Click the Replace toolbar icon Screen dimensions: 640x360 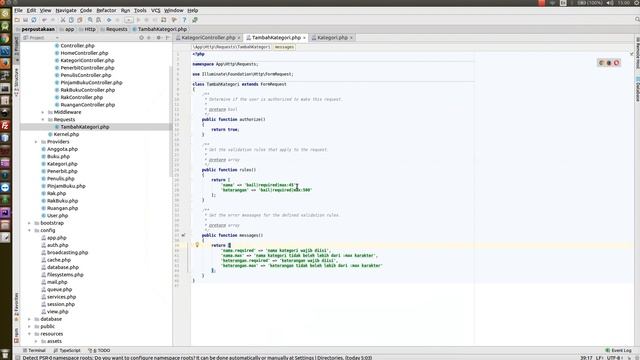[x=98, y=20]
